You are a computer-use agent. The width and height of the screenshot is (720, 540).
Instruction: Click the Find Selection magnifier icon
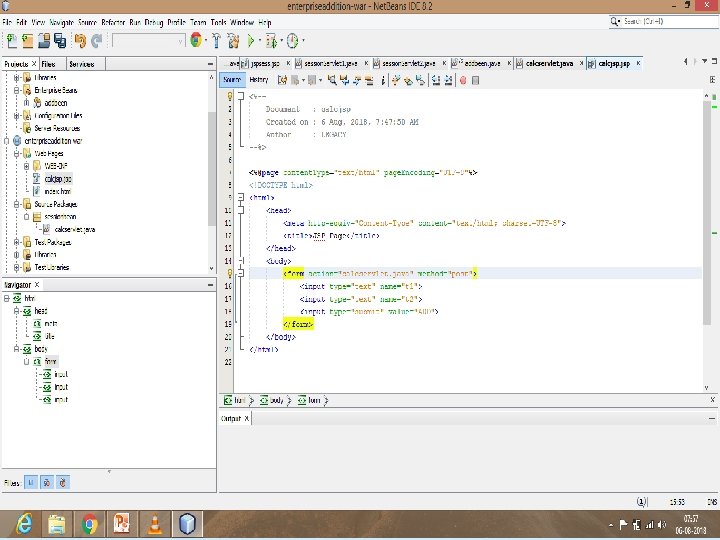point(332,80)
